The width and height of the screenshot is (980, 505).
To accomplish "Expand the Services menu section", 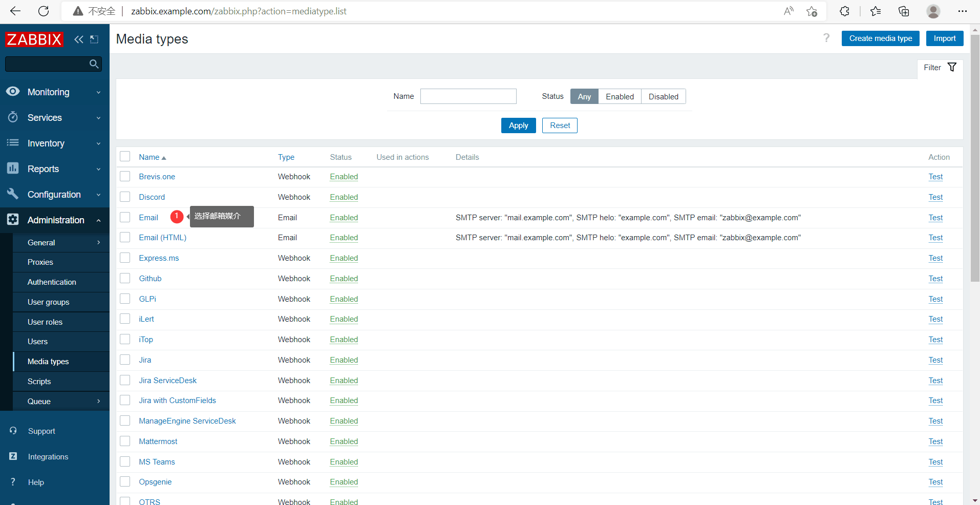I will 55,118.
